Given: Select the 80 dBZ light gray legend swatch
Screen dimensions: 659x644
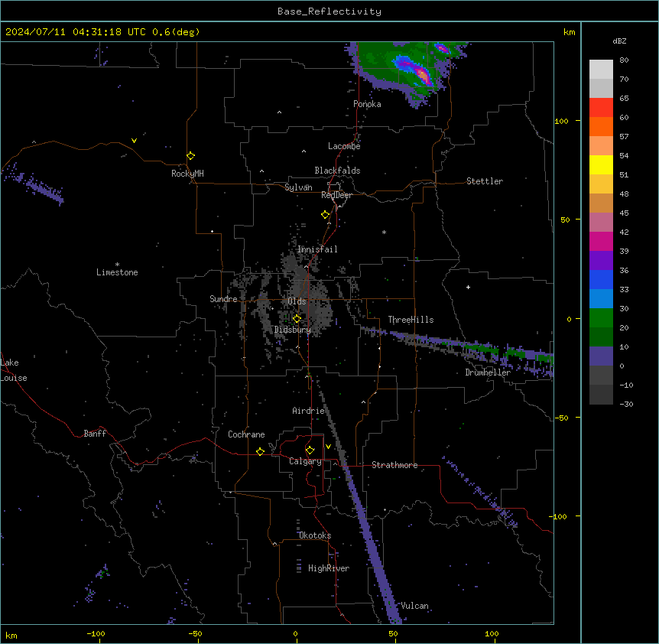Looking at the screenshot, I should tap(601, 70).
